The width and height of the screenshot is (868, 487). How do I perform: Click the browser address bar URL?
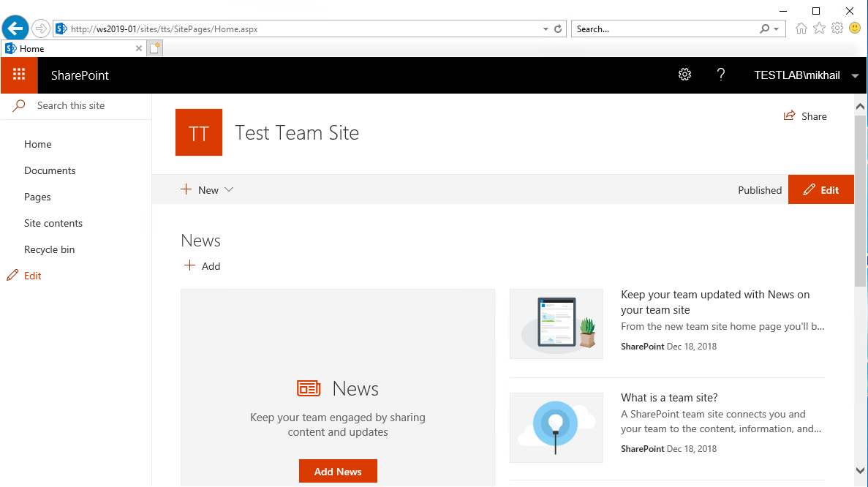click(165, 29)
